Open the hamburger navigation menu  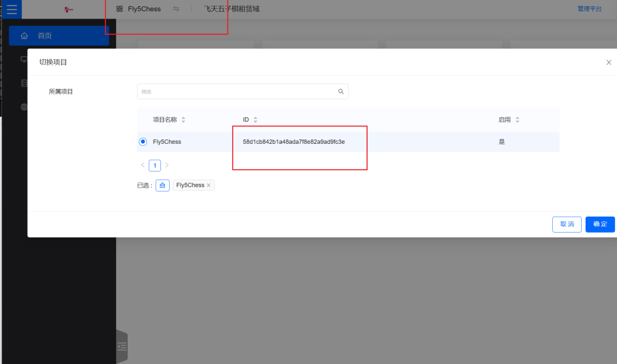(x=12, y=9)
